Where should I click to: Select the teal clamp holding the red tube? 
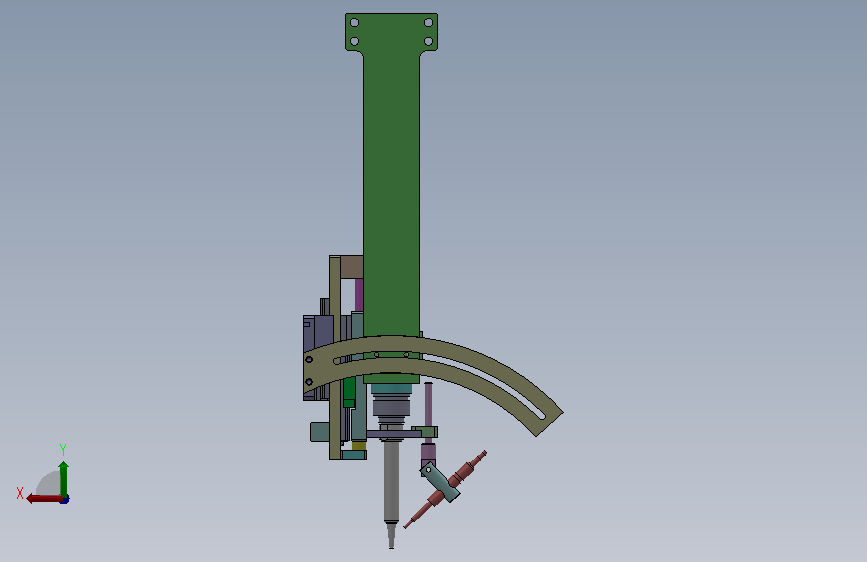440,482
